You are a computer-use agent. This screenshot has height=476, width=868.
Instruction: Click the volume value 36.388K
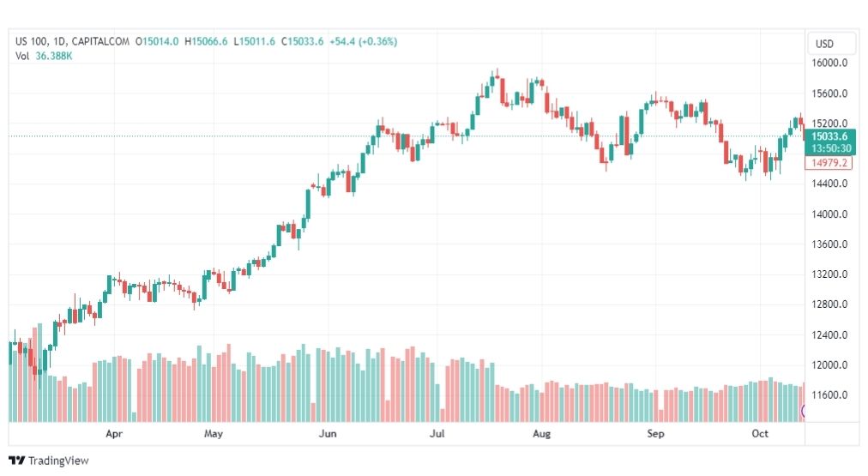pyautogui.click(x=52, y=57)
